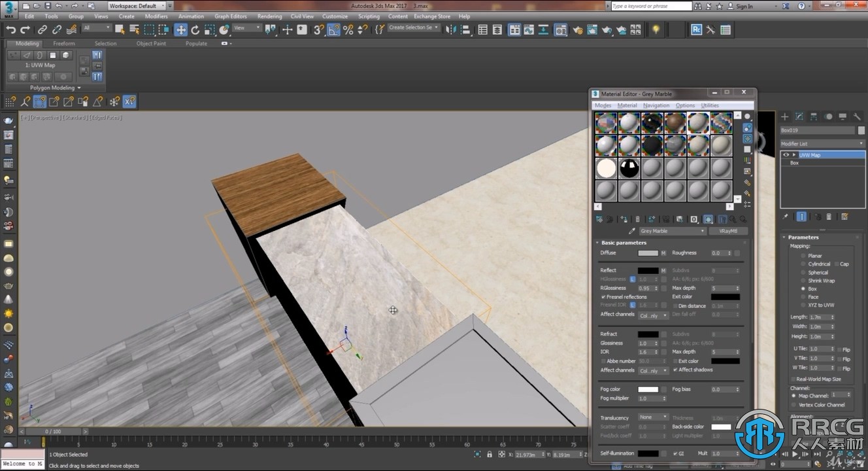Viewport: 868px width, 471px height.
Task: Open the Create tab plus icon in command panel
Action: coord(786,116)
